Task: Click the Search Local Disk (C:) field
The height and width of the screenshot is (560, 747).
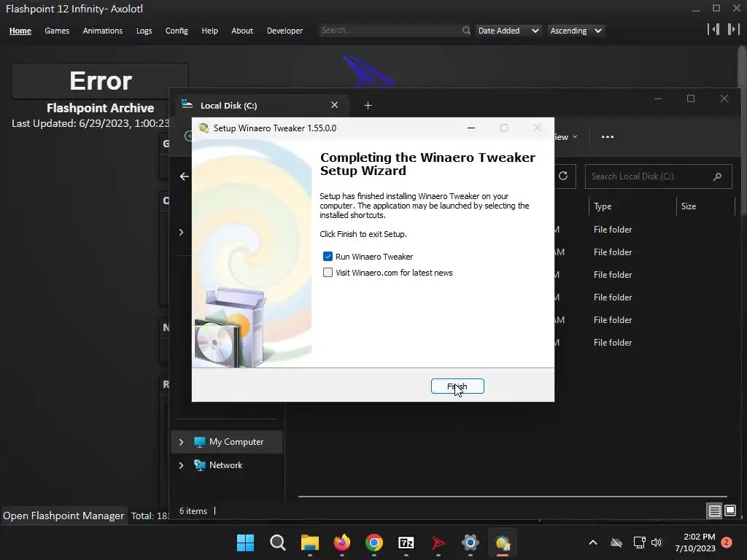Action: 659,176
